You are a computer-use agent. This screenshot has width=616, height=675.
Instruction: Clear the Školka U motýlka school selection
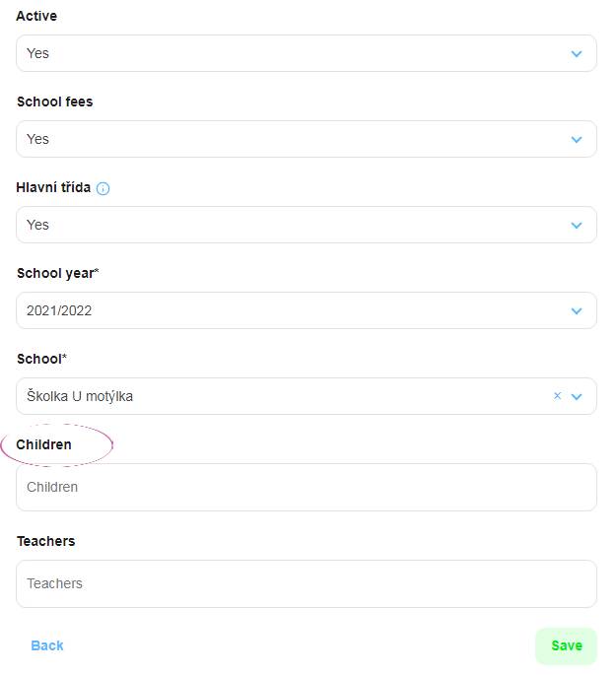click(557, 395)
